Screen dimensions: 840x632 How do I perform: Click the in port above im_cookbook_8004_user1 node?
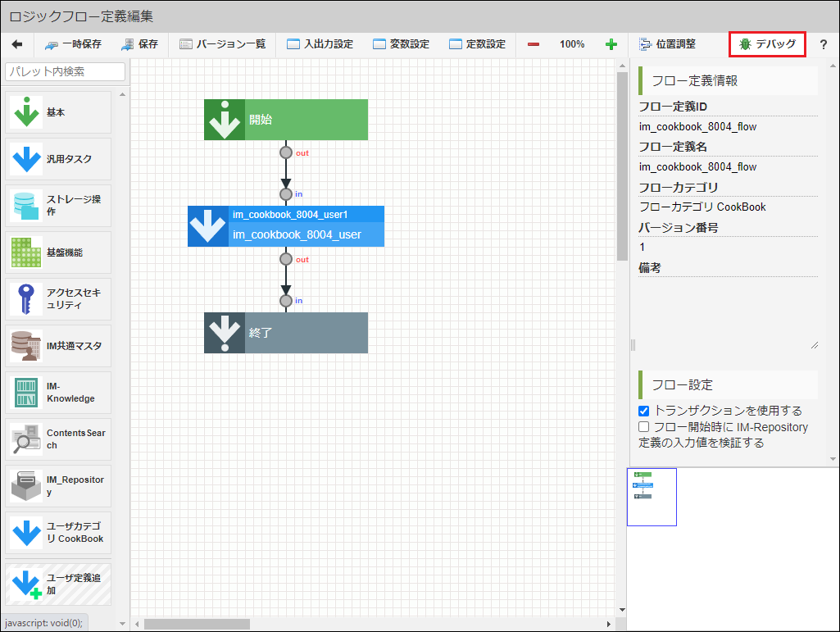[x=286, y=194]
